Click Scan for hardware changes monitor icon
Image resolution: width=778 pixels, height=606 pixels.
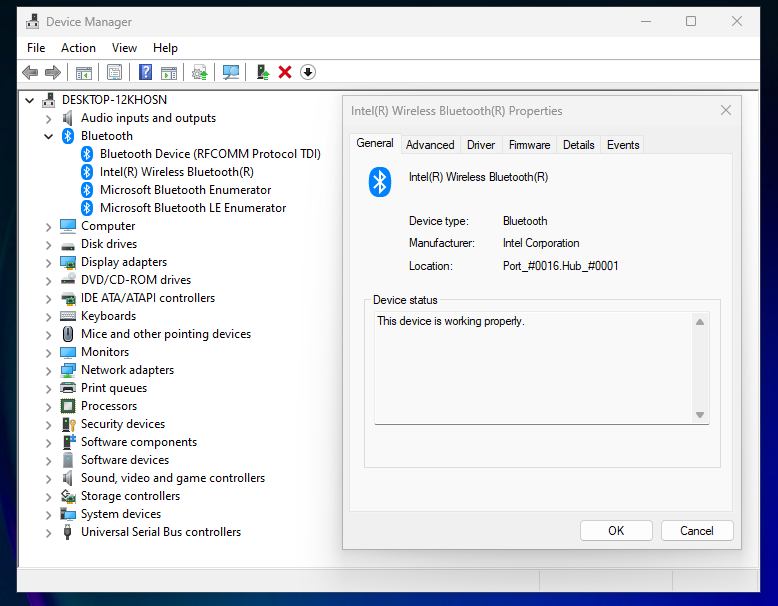coord(231,72)
